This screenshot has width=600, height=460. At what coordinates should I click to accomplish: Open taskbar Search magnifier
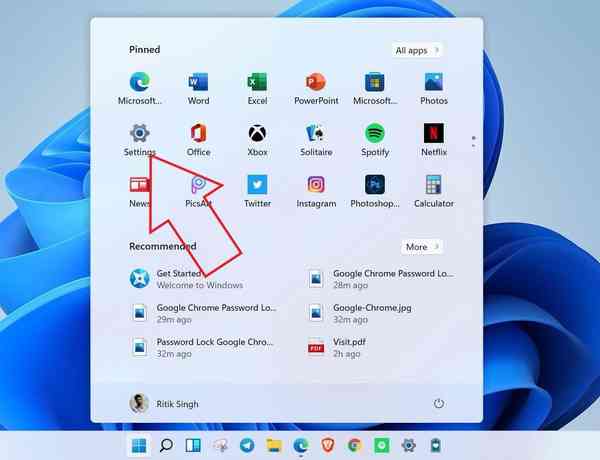coord(166,445)
